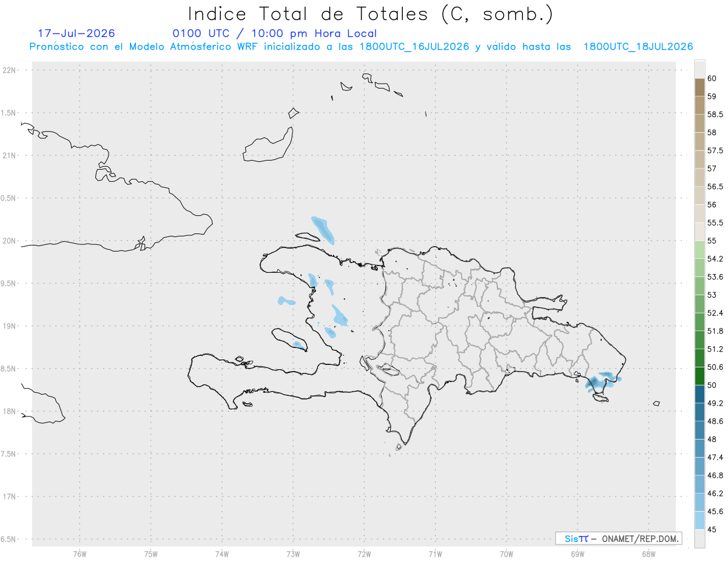The width and height of the screenshot is (728, 562).
Task: Click the '71W' longitude label
Action: click(435, 554)
